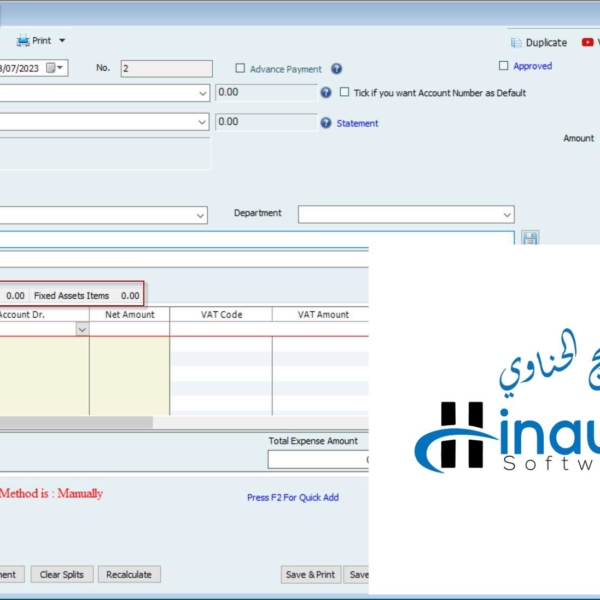Click the VAT Code column header

click(x=221, y=314)
